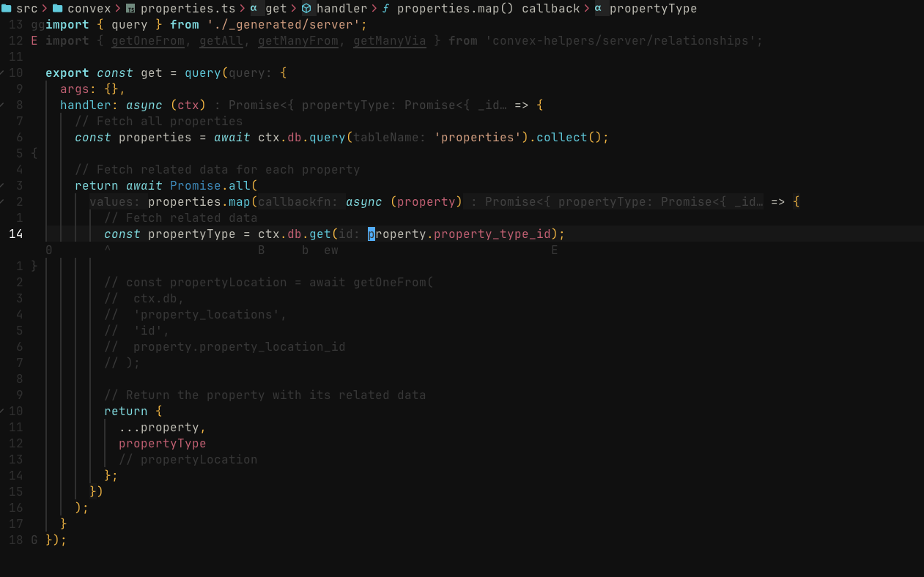Image resolution: width=924 pixels, height=577 pixels.
Task: Click the convex folder icon in breadcrumb
Action: pos(58,9)
